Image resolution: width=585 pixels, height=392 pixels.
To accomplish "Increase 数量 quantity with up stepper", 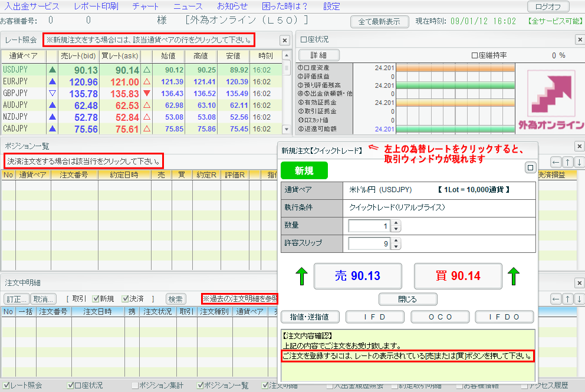I will [396, 223].
